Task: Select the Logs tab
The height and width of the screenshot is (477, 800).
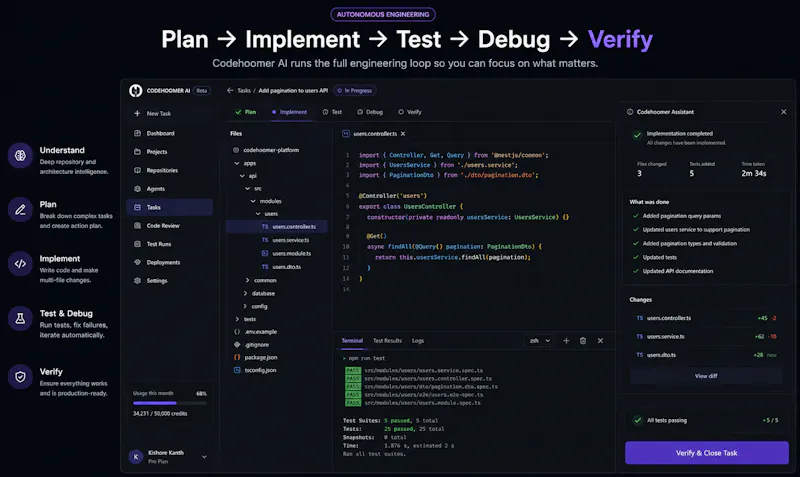Action: (x=418, y=340)
